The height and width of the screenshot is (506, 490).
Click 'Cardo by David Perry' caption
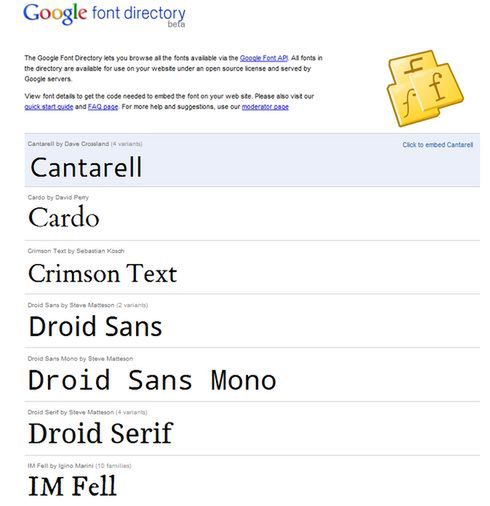[58, 197]
